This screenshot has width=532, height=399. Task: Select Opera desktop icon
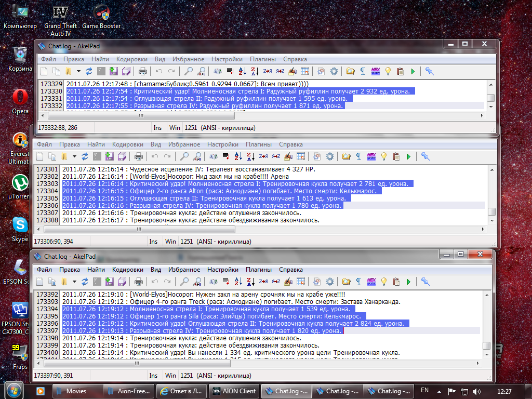click(20, 102)
